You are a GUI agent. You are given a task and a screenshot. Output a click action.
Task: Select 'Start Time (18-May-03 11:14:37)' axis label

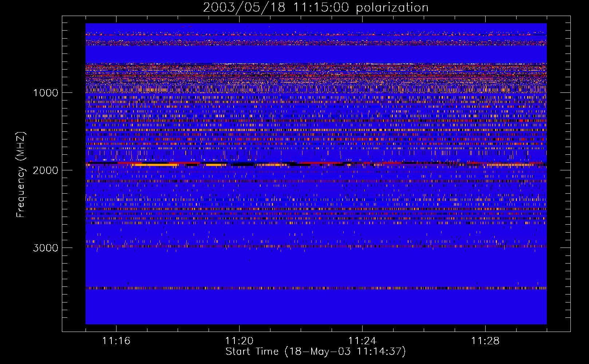(x=316, y=352)
